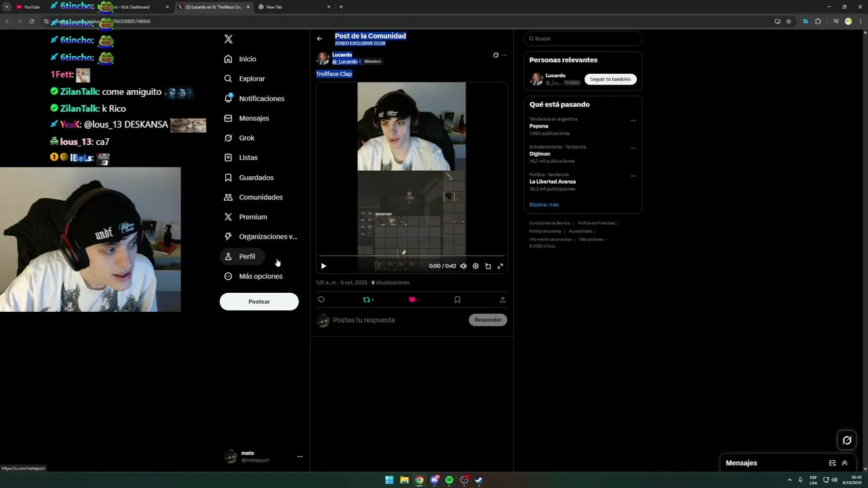
Task: Open Lucardo's avatar on the post
Action: [x=323, y=58]
